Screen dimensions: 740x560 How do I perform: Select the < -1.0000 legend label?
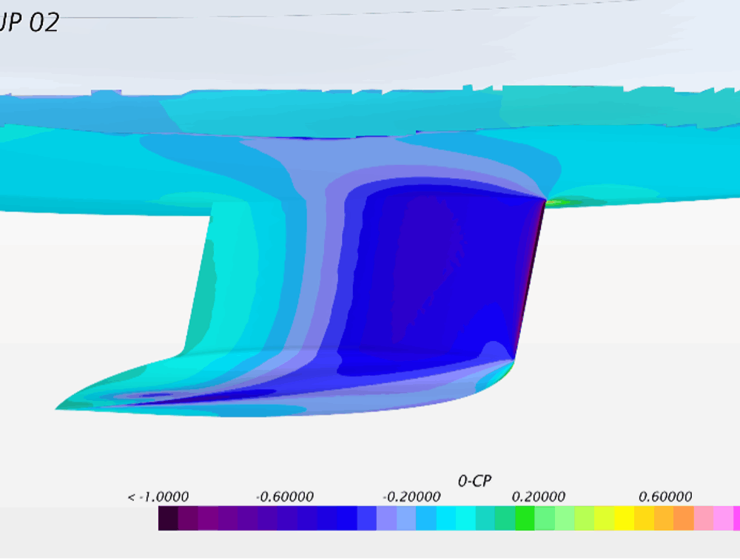pyautogui.click(x=158, y=497)
